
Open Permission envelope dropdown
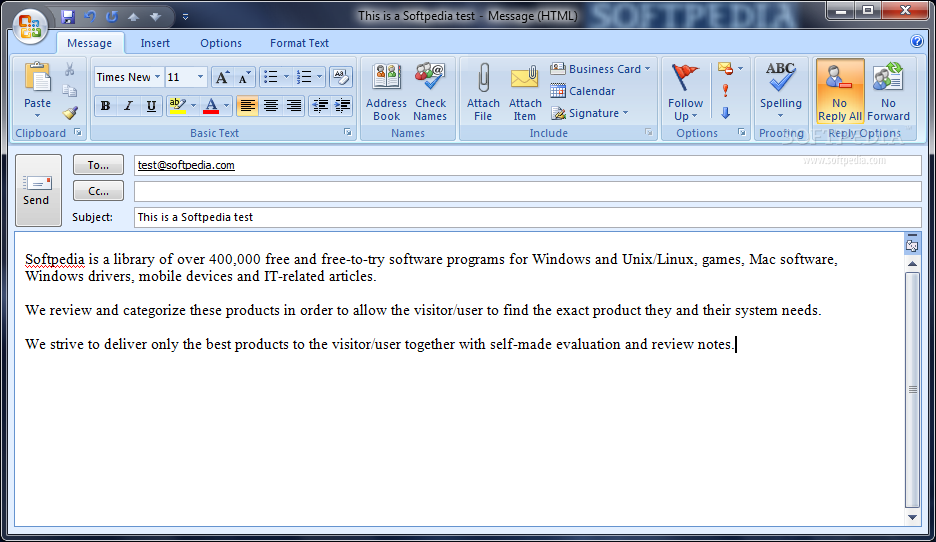coord(731,69)
